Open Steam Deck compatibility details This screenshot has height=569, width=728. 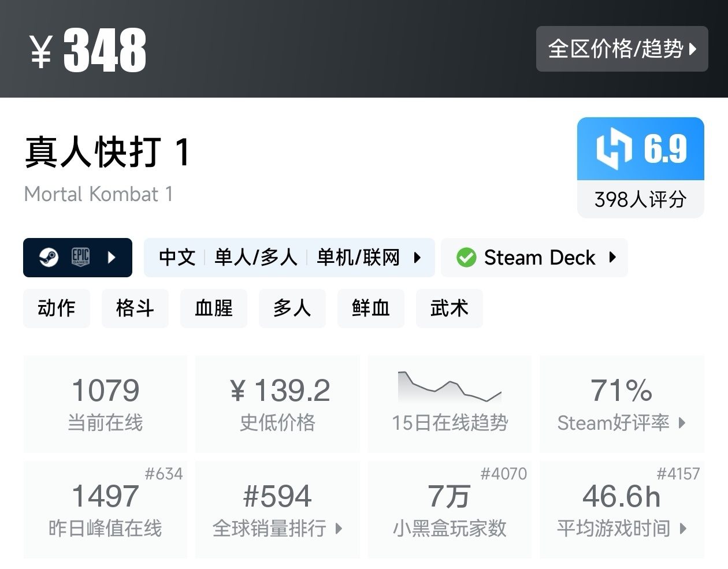534,257
